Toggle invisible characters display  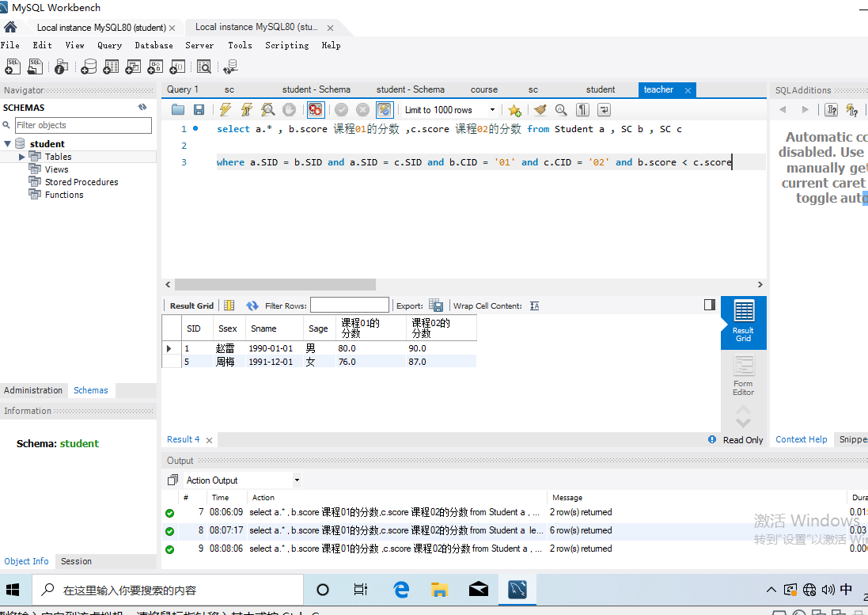click(x=582, y=109)
